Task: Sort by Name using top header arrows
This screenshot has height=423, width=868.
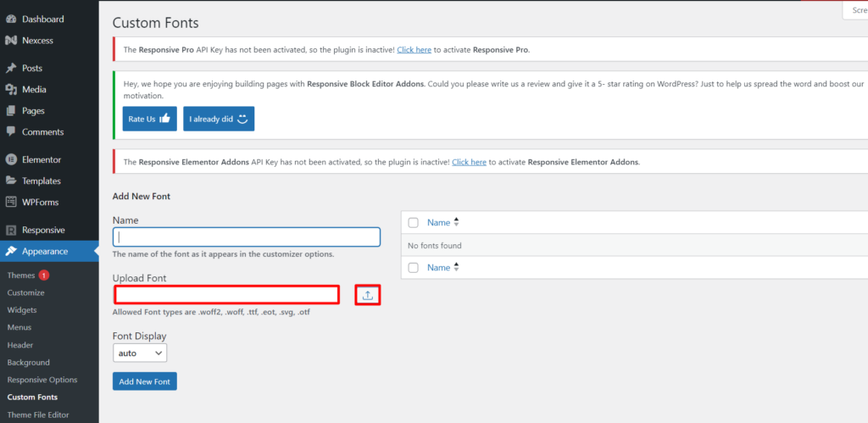Action: (x=456, y=223)
